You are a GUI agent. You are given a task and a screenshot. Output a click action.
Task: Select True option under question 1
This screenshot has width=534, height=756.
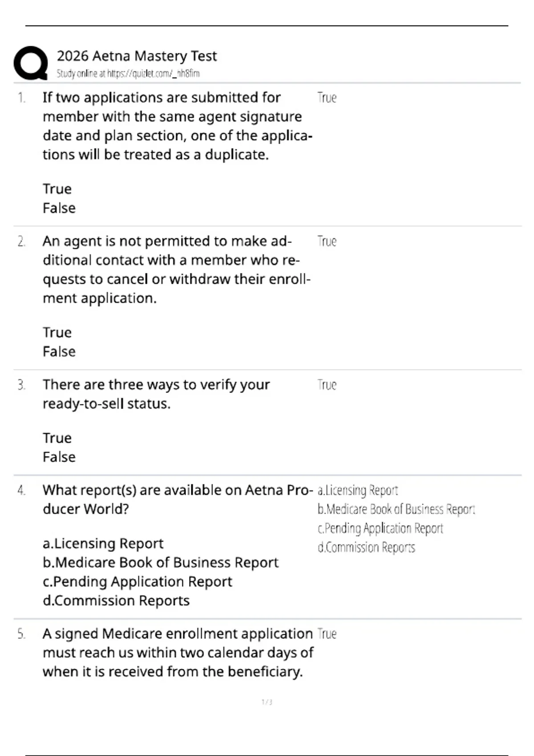[x=57, y=189]
